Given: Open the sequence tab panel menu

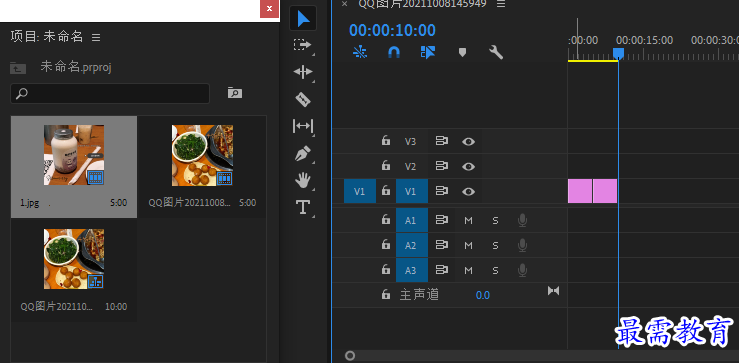Looking at the screenshot, I should tap(501, 4).
